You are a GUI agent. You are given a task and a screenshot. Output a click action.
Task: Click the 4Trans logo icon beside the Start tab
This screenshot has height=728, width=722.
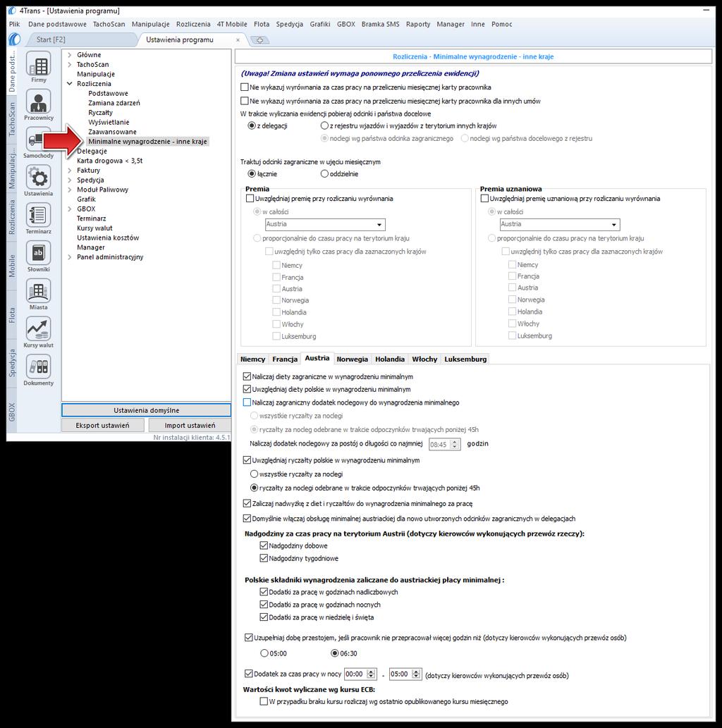click(x=14, y=39)
